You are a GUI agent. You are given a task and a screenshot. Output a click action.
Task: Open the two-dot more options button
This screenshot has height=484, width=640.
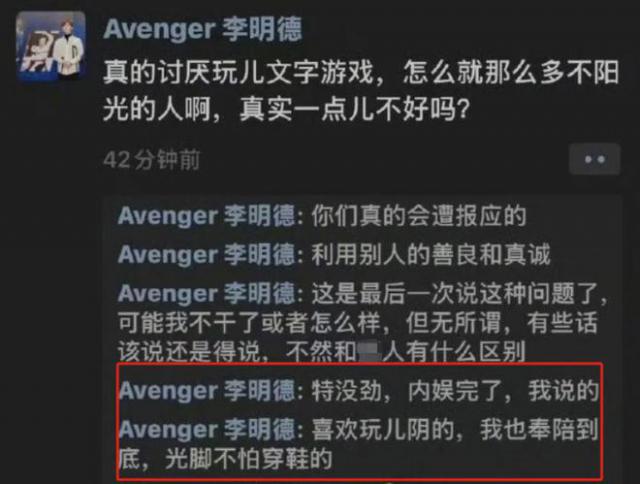(x=595, y=159)
